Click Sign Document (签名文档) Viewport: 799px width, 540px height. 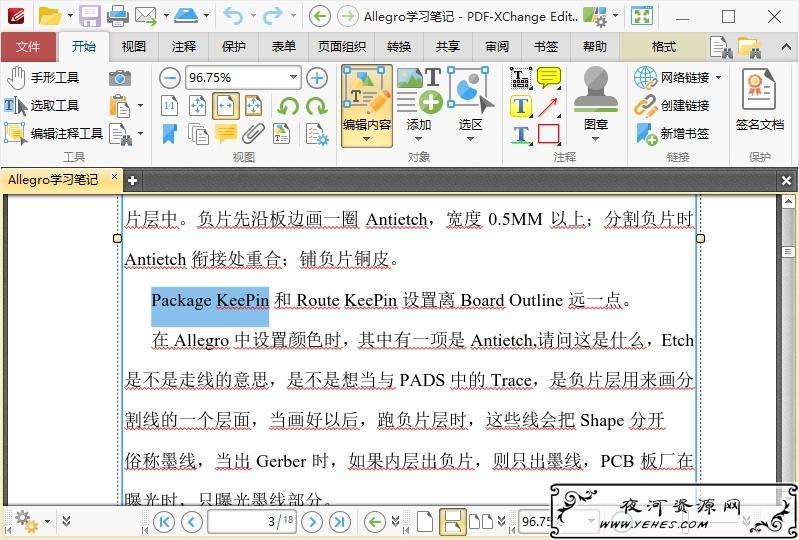[x=759, y=100]
